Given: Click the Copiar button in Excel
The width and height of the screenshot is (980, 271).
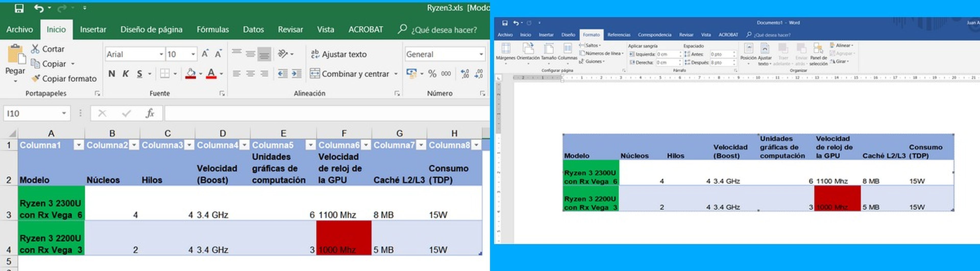Looking at the screenshot, I should (48, 64).
